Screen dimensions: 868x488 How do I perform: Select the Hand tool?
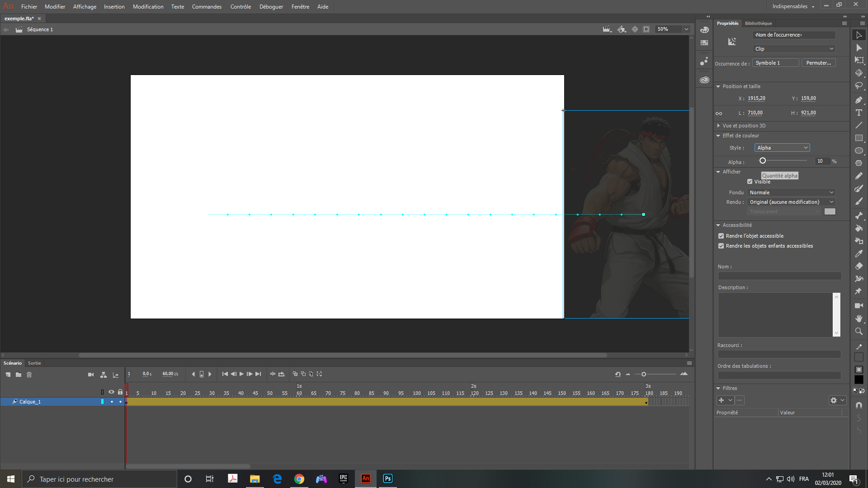tap(859, 319)
